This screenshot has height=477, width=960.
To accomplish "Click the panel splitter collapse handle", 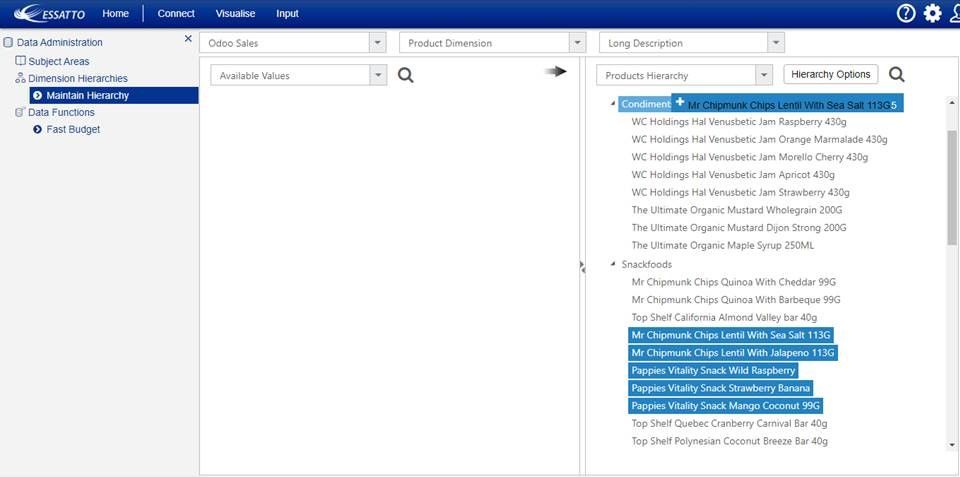I will pos(582,266).
